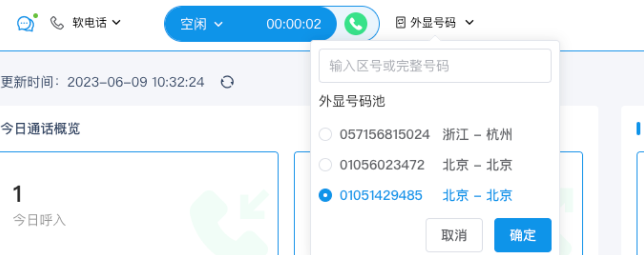Open the chat message bubble icon
The width and height of the screenshot is (644, 255).
point(25,24)
